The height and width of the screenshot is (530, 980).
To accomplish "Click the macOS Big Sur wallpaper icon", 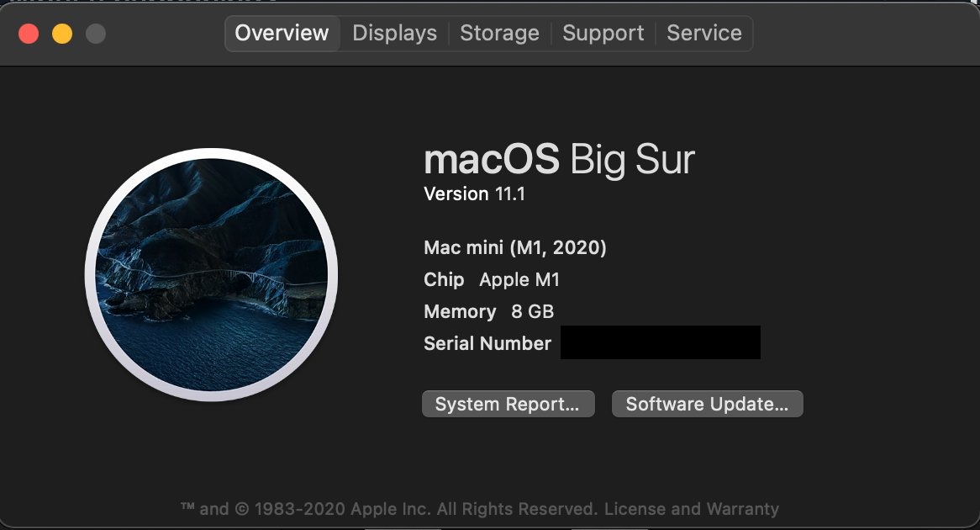I will (211, 275).
